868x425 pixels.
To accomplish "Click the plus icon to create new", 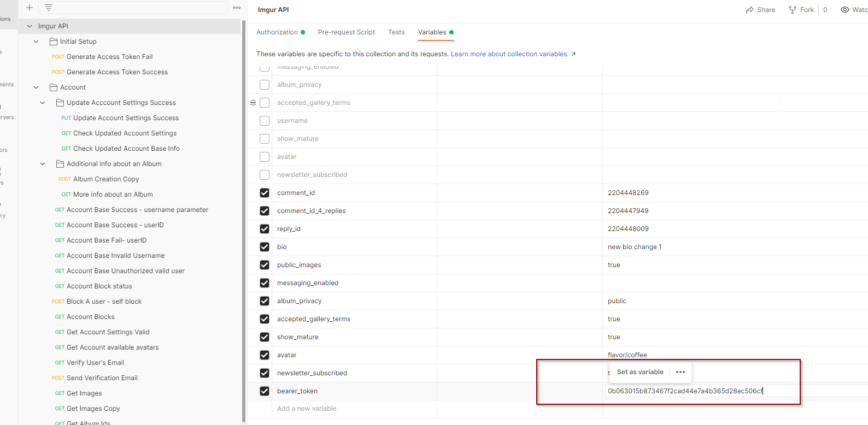I will [x=30, y=8].
